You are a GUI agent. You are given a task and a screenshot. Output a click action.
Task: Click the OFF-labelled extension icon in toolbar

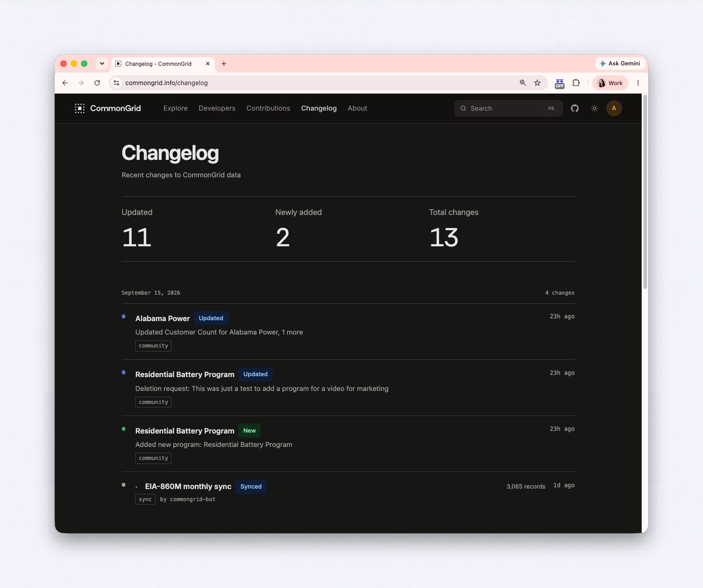click(560, 83)
